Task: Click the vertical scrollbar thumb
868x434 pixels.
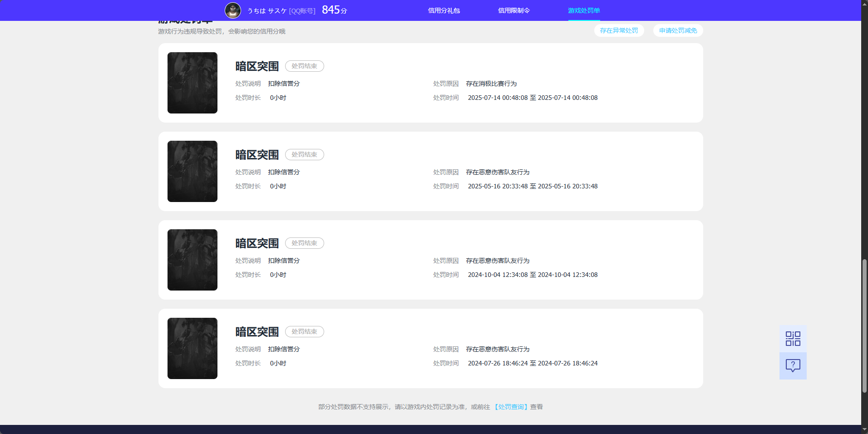Action: [x=864, y=326]
